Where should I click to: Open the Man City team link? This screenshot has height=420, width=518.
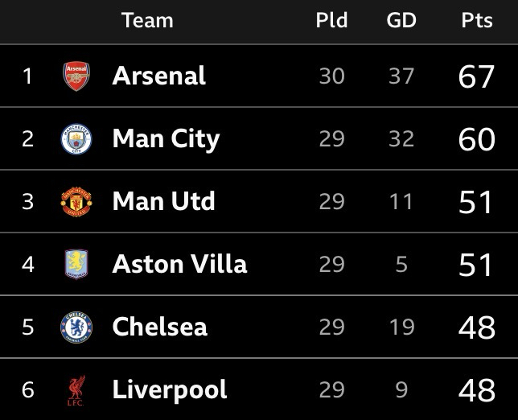click(x=166, y=139)
